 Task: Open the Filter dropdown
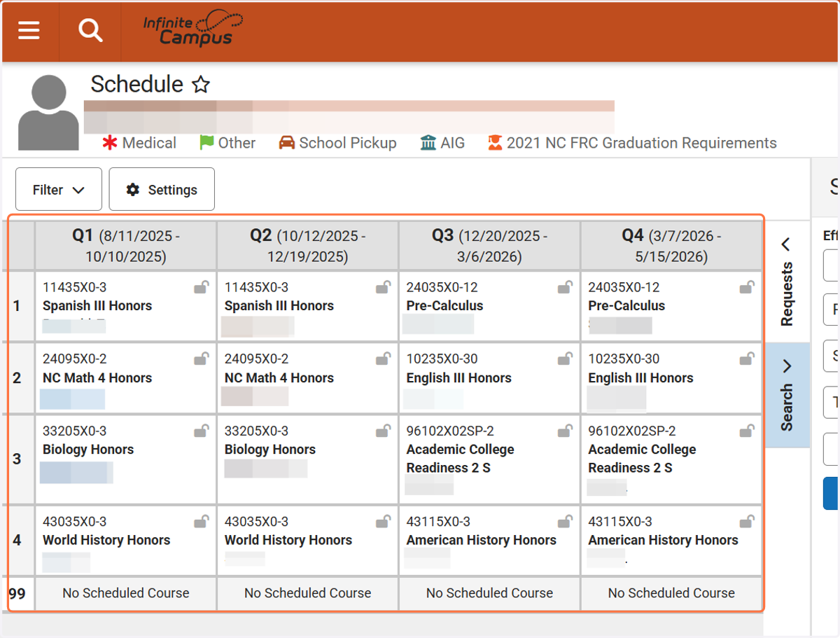59,189
